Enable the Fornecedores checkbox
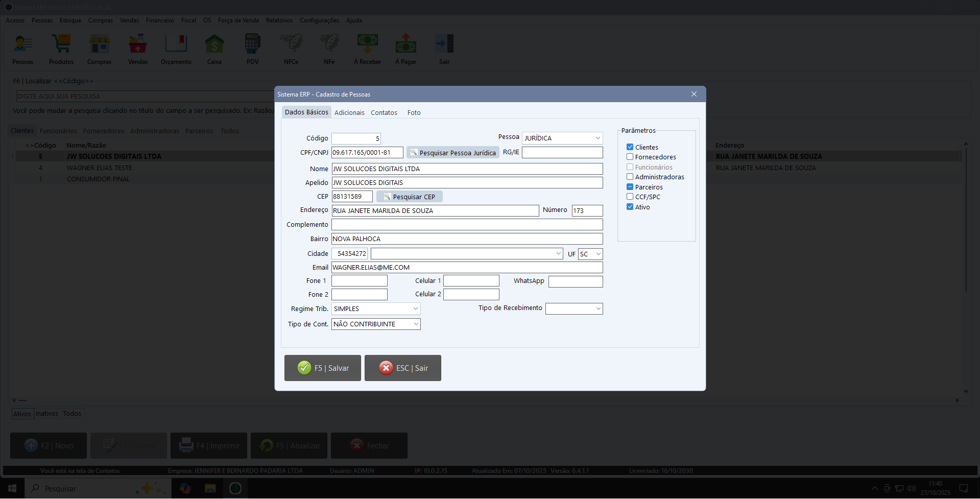Screen dimensions: 980x499 point(630,157)
